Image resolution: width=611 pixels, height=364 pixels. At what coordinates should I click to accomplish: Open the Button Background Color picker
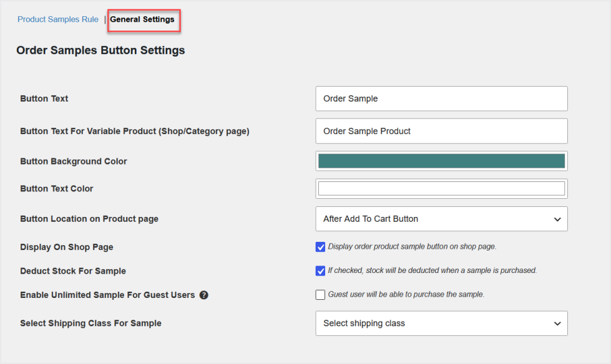441,161
